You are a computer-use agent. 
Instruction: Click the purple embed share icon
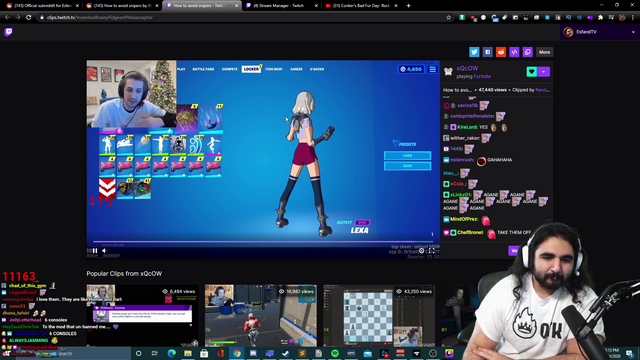coord(514,52)
